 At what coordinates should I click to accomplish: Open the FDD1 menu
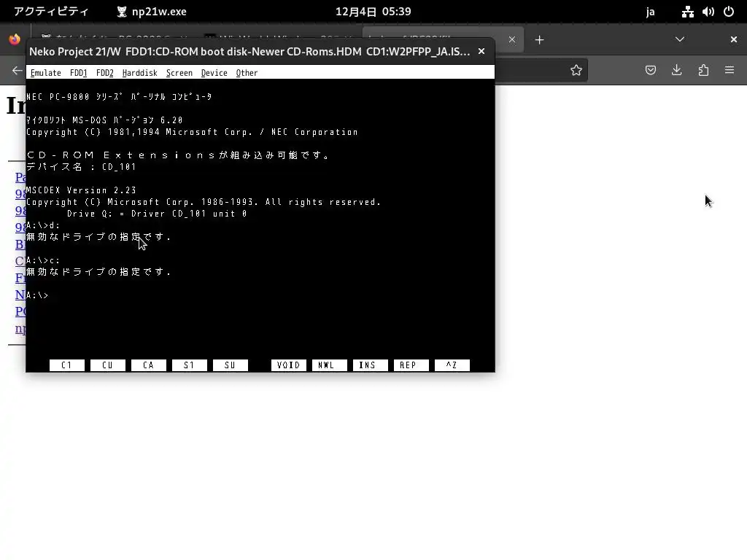[x=78, y=73]
